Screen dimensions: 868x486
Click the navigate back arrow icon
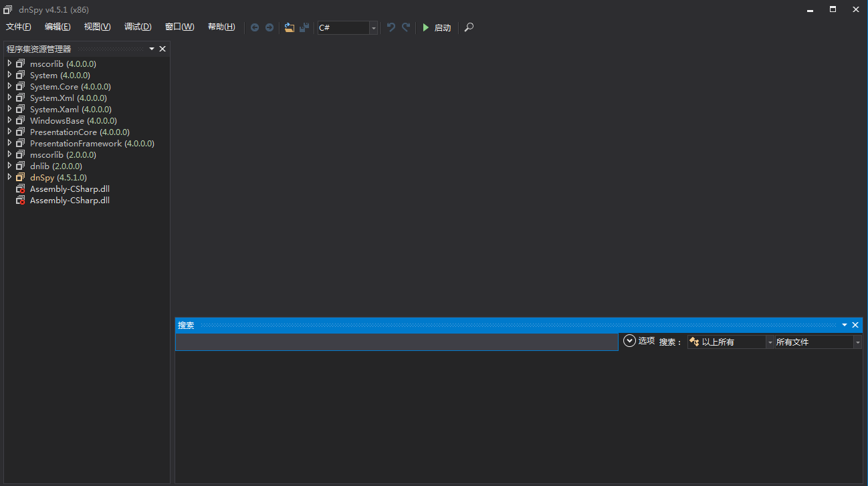tap(255, 27)
